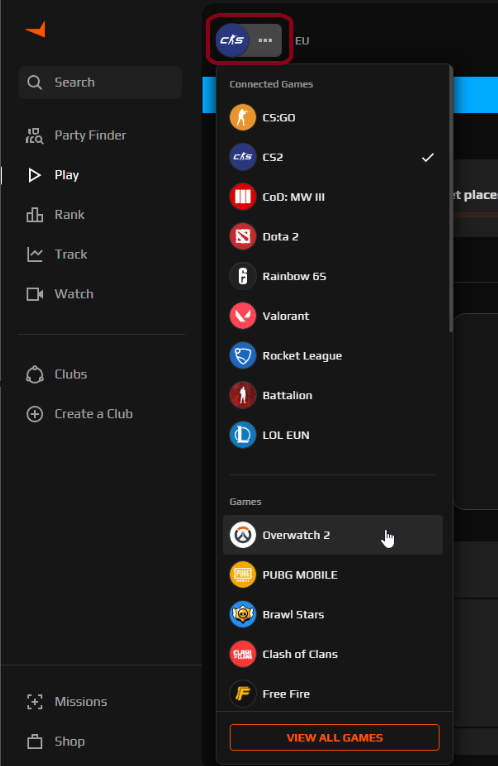The image size is (498, 766).
Task: Select Brawl Stars label
Action: tap(293, 615)
